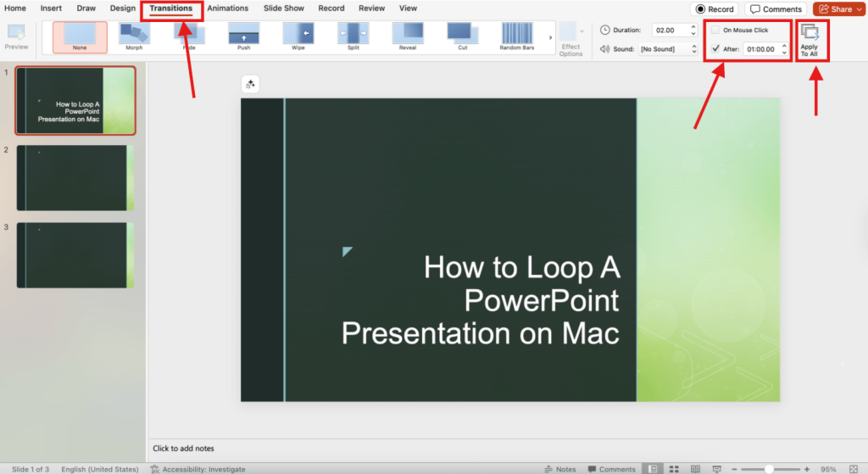Select slide 2 thumbnail
The height and width of the screenshot is (474, 868).
coord(75,178)
